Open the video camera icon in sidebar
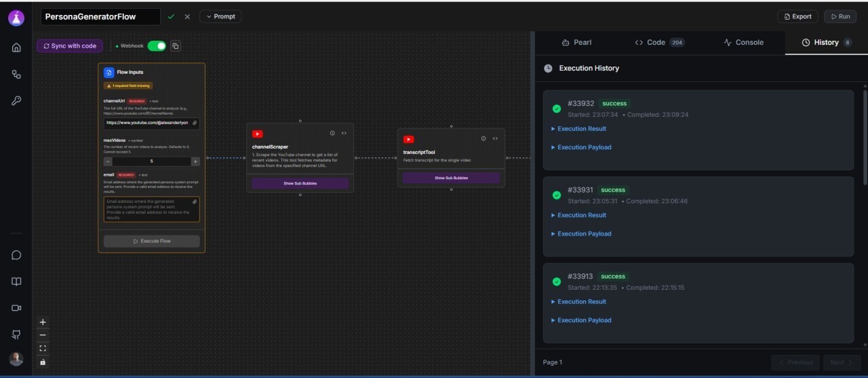This screenshot has width=868, height=378. [x=16, y=308]
